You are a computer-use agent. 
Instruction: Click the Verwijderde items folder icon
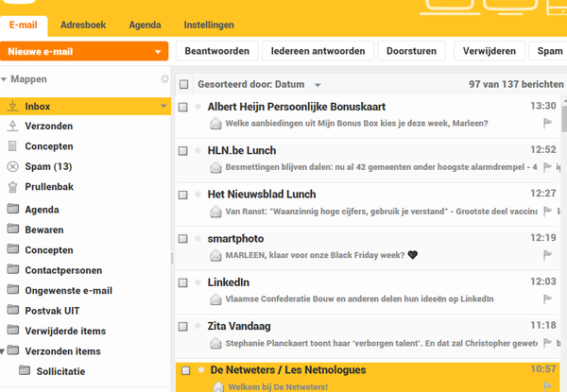(x=13, y=330)
